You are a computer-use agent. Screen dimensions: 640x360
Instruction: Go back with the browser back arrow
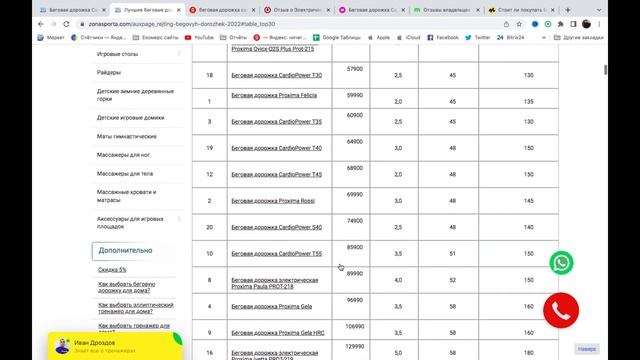pyautogui.click(x=41, y=24)
